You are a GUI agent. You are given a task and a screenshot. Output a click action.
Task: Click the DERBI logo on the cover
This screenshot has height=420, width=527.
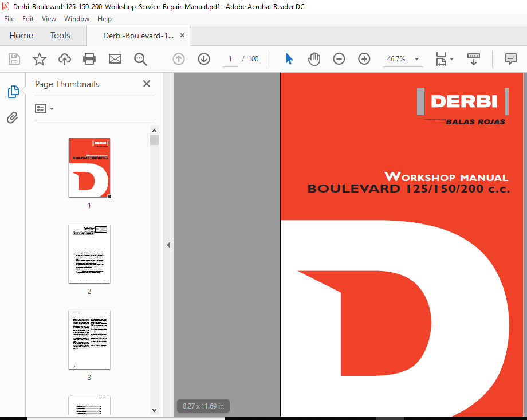click(x=463, y=101)
